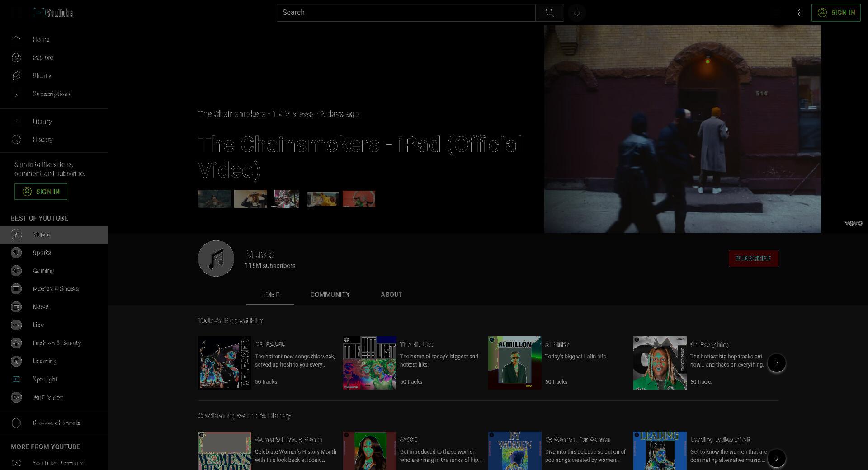Image resolution: width=868 pixels, height=470 pixels.
Task: Show next Celebrating Women's History playlists arrow
Action: 777,458
